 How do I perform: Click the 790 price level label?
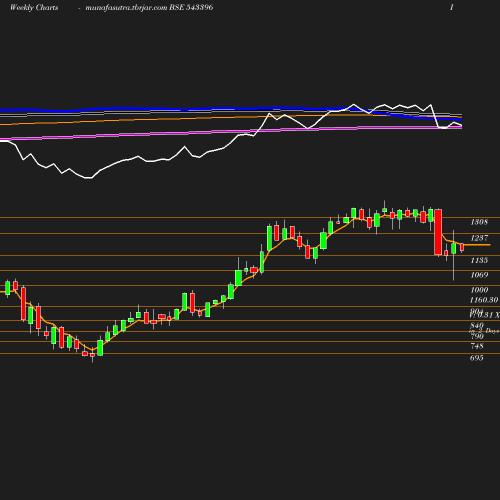tap(477, 336)
